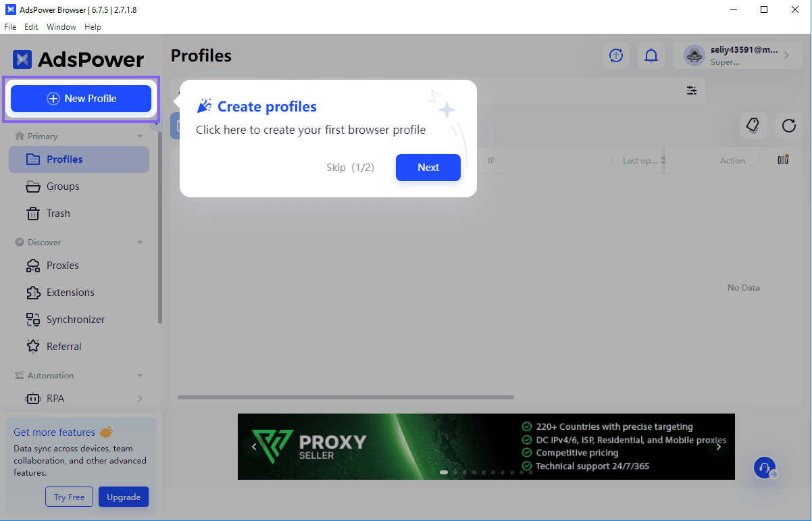Viewport: 812px width, 521px height.
Task: Open the notifications bell
Action: click(x=651, y=55)
